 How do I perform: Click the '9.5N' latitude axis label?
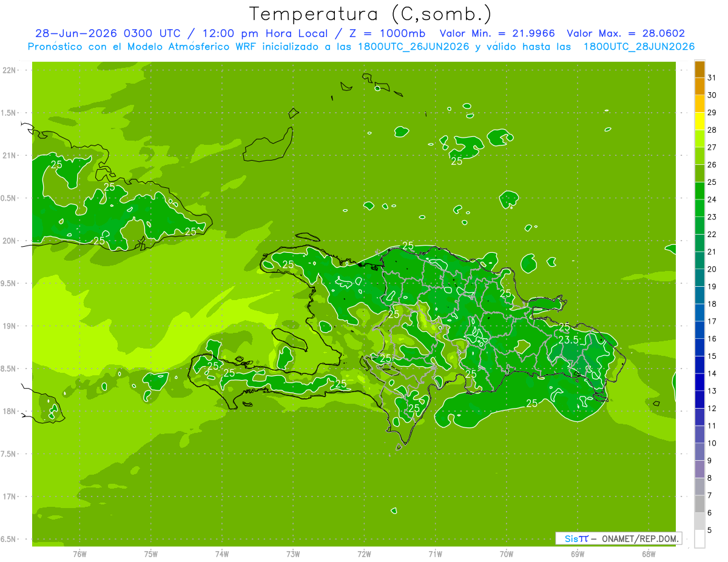tap(9, 284)
